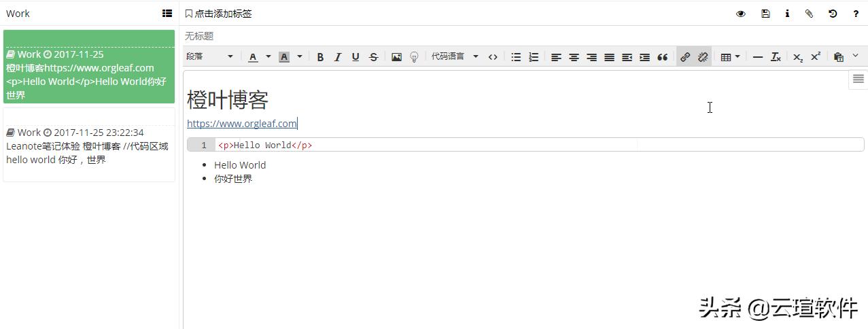Apply text color with the A button
The height and width of the screenshot is (329, 868).
253,57
